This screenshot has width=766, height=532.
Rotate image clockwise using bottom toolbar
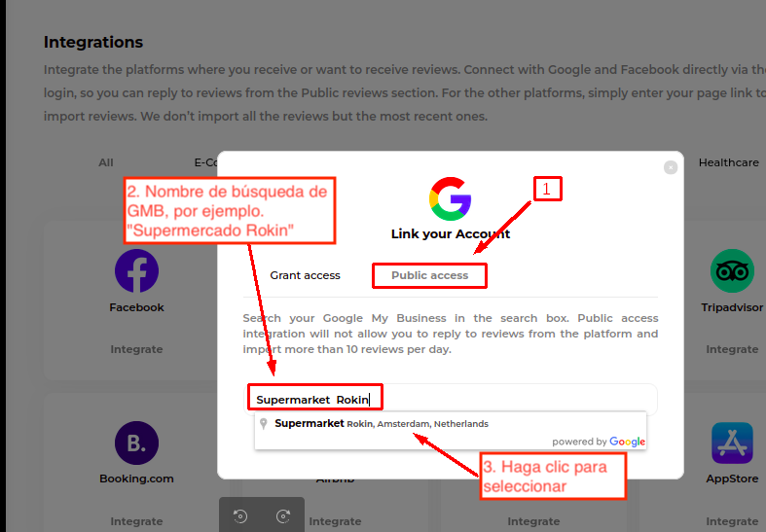coord(283,516)
